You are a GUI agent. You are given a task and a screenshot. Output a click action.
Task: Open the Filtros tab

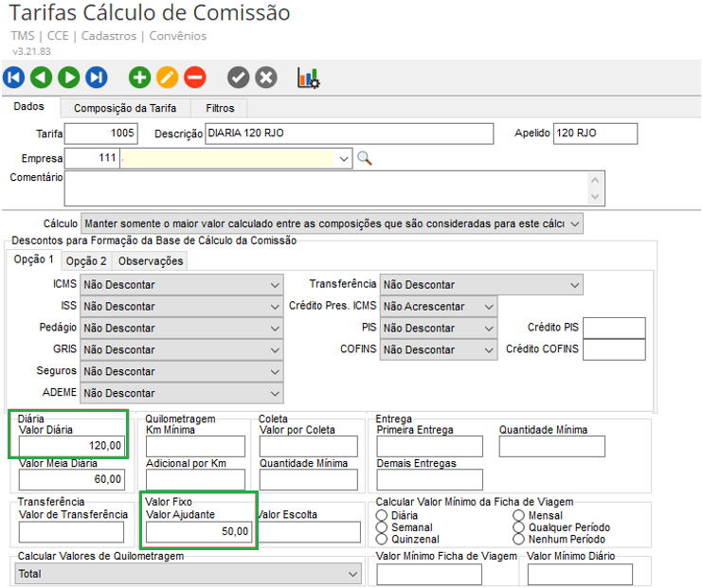(220, 108)
